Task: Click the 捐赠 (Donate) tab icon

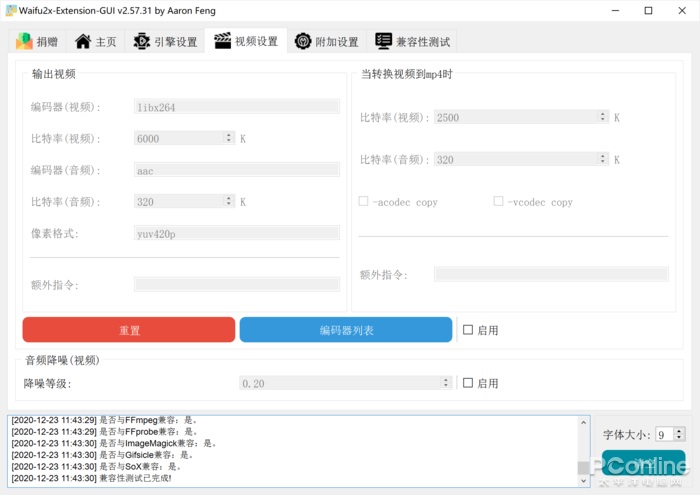Action: click(24, 42)
